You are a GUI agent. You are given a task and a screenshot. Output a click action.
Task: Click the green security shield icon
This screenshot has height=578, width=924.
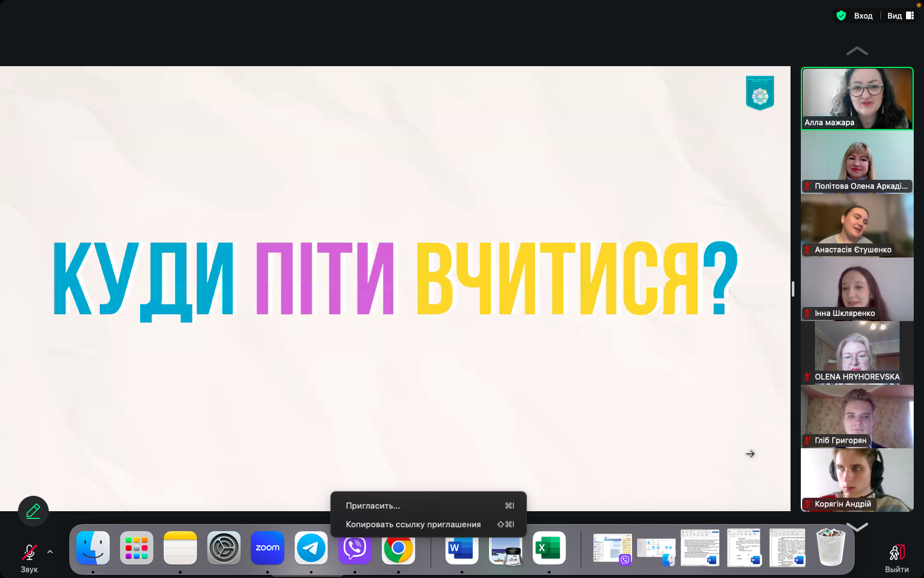point(841,15)
